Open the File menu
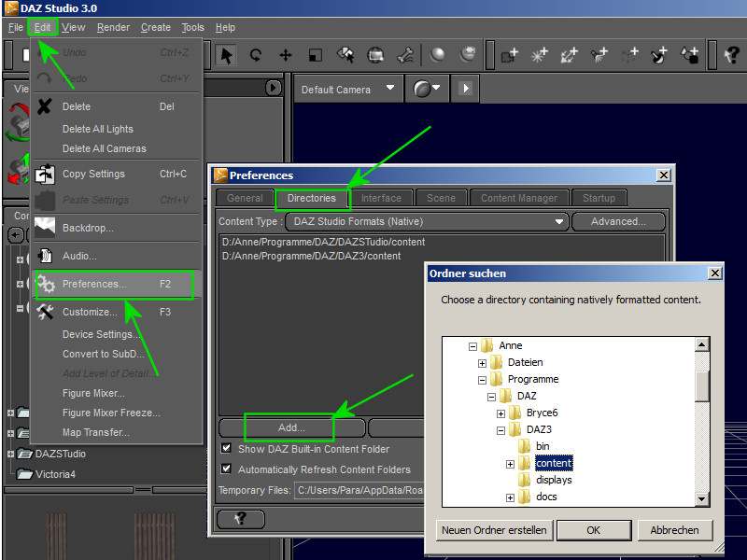Viewport: 747px width, 560px height. [x=15, y=27]
